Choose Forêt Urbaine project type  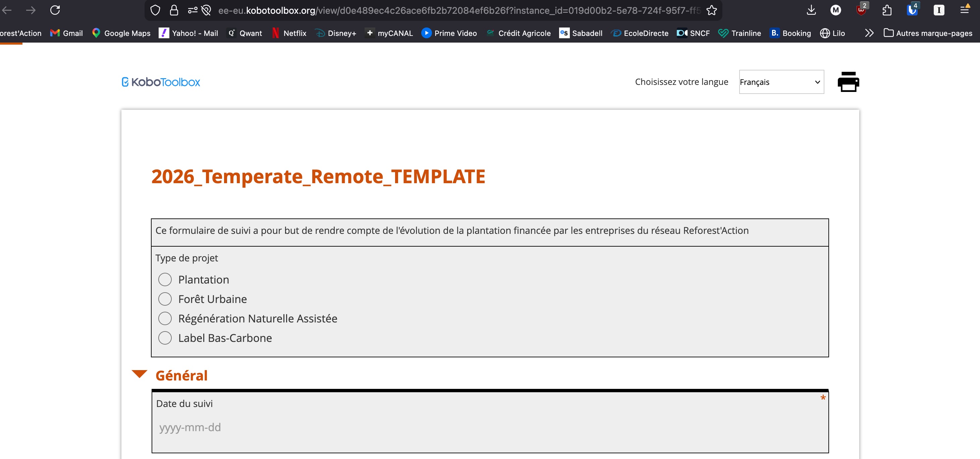click(165, 299)
